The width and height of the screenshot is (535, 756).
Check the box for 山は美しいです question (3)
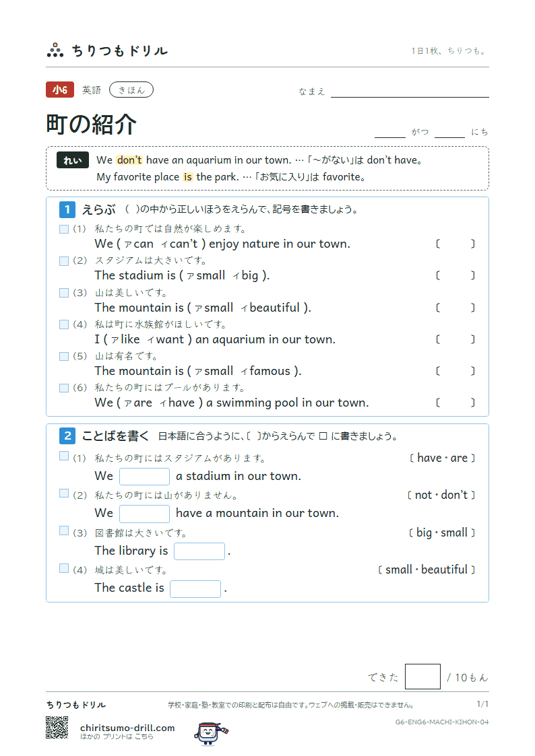click(x=64, y=293)
